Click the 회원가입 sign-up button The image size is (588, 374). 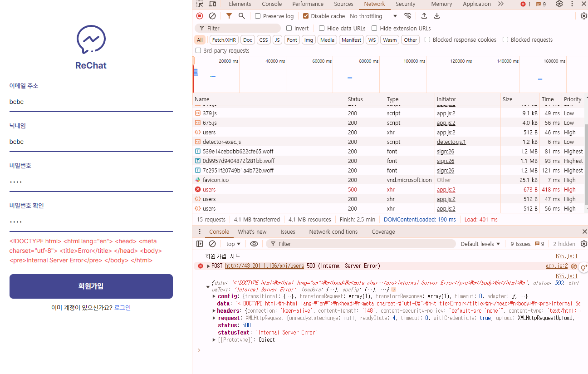pos(91,286)
